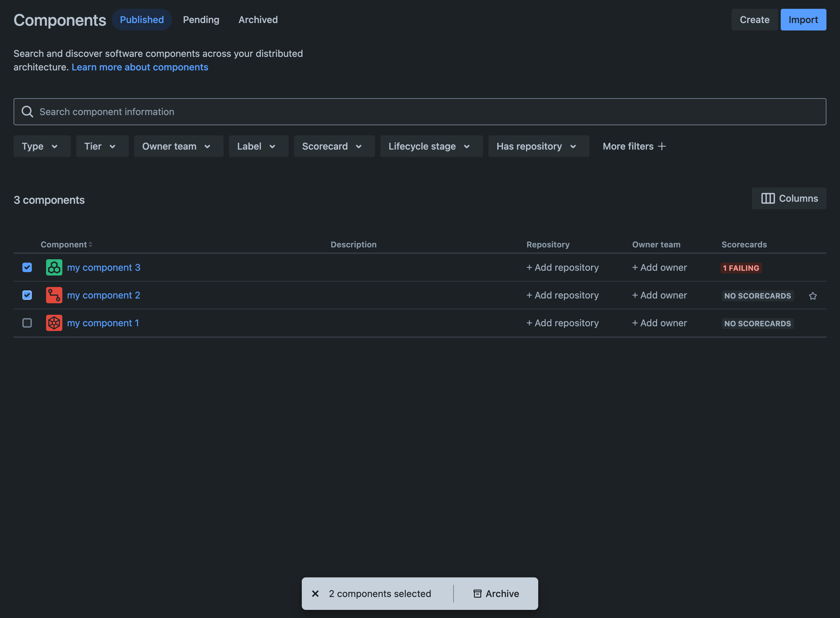Viewport: 840px width, 618px height.
Task: Switch to the Pending tab
Action: (201, 20)
